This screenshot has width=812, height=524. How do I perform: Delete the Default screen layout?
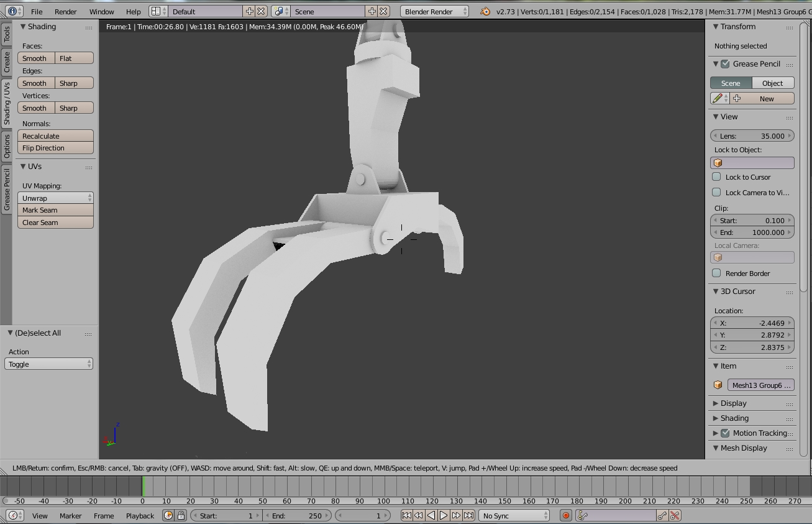pos(262,11)
